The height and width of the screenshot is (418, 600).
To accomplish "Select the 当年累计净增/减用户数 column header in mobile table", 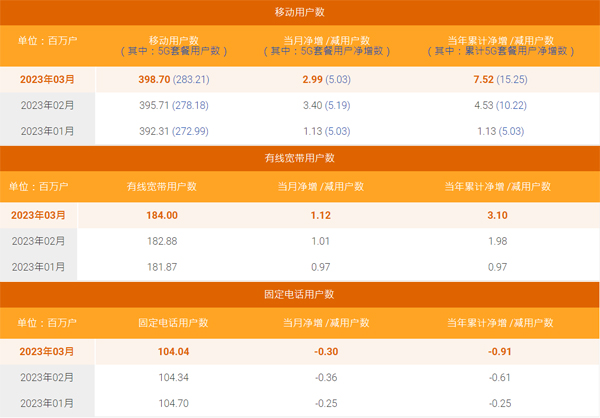I will click(498, 42).
